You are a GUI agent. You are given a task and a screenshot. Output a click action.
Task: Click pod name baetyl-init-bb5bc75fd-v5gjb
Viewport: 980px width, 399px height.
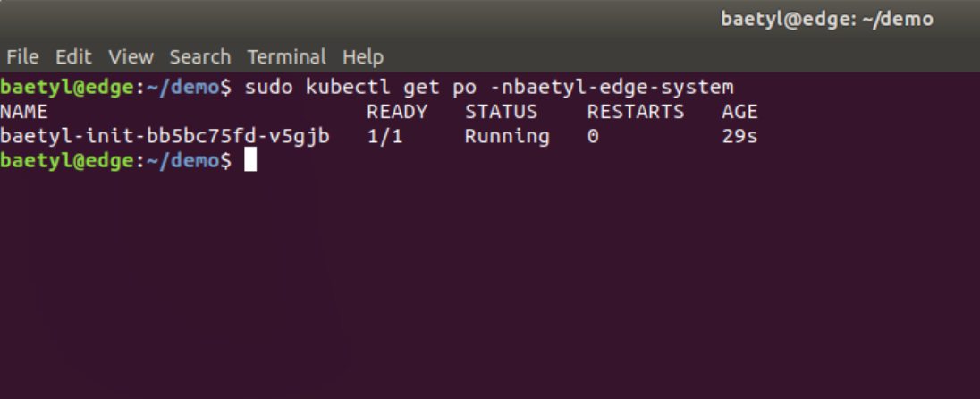coord(165,136)
